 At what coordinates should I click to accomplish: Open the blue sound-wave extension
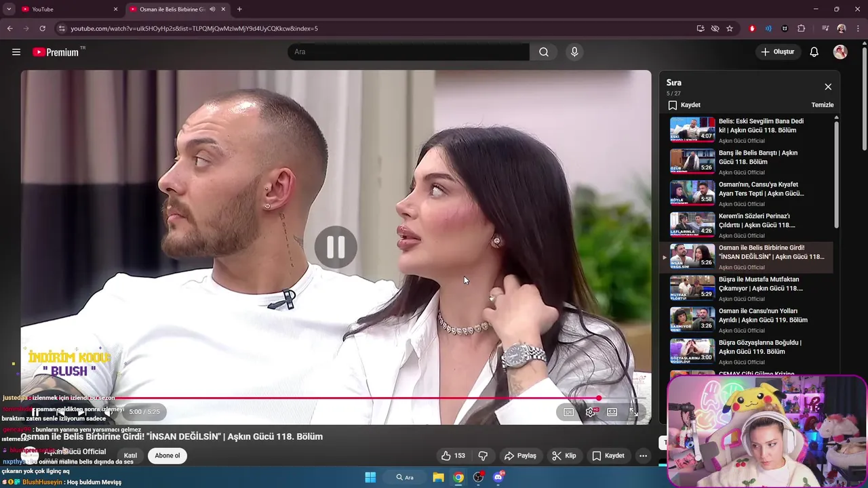point(768,28)
